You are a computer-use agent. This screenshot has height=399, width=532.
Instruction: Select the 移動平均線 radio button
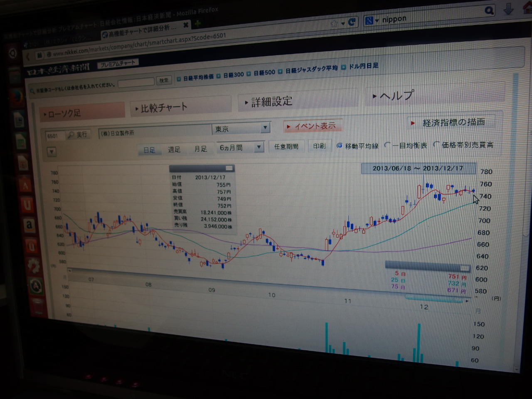(339, 146)
